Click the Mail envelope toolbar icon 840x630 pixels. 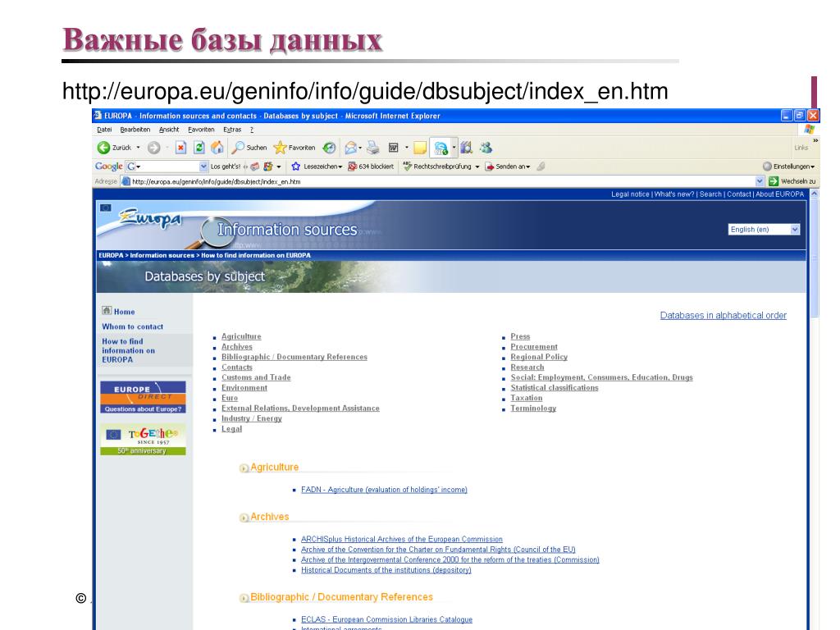(351, 148)
